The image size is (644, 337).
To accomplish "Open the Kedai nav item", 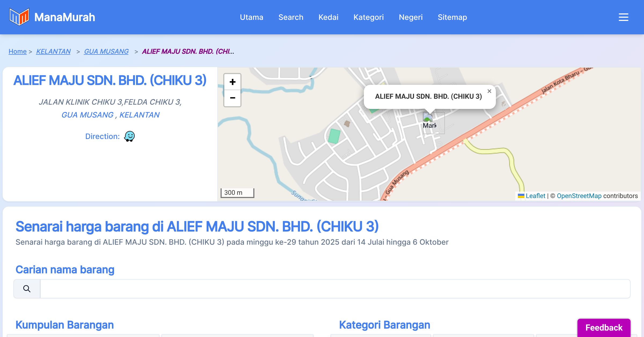I will [328, 17].
